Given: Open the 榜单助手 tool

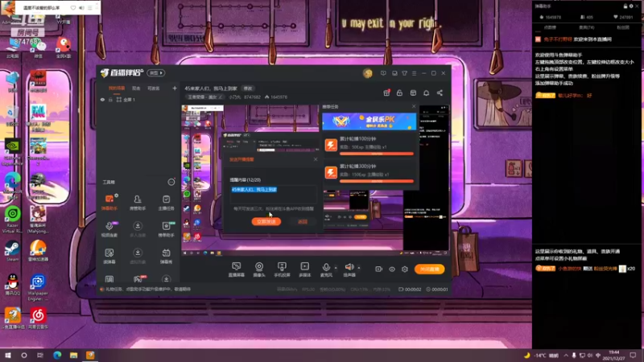Looking at the screenshot, I should click(x=166, y=229).
